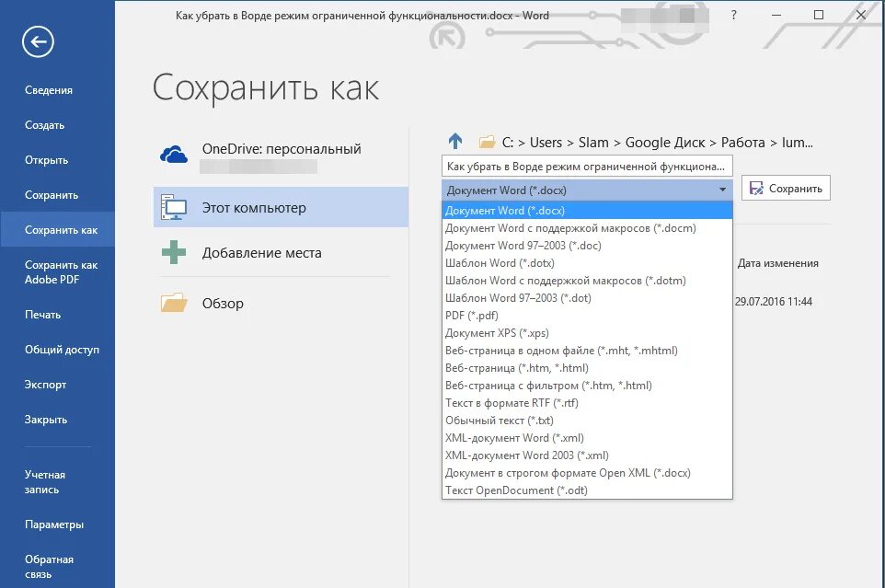The height and width of the screenshot is (588, 885).
Task: Click the 29.07.2016 11:44 date entry
Action: pyautogui.click(x=774, y=302)
